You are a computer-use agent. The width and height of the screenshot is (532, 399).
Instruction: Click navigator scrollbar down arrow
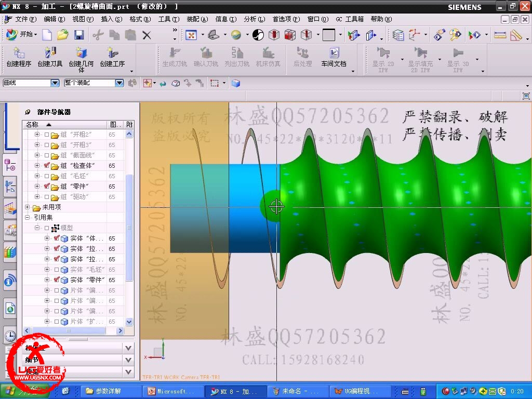click(x=129, y=322)
